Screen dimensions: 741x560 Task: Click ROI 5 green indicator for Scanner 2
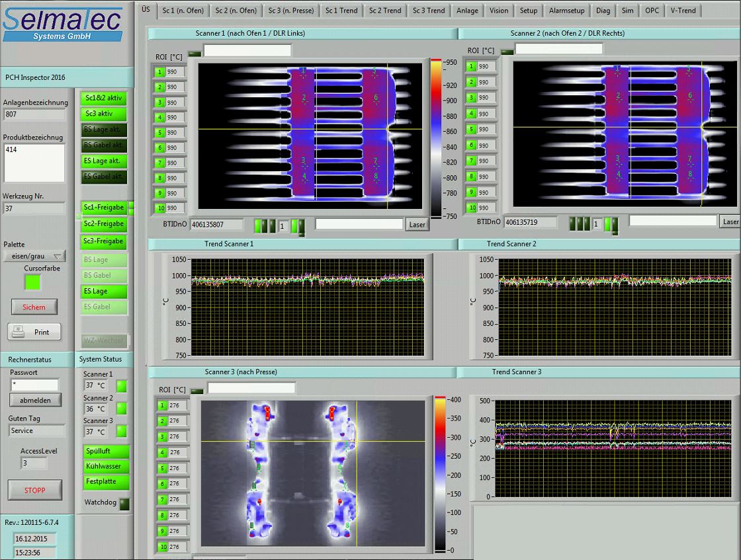[x=471, y=129]
